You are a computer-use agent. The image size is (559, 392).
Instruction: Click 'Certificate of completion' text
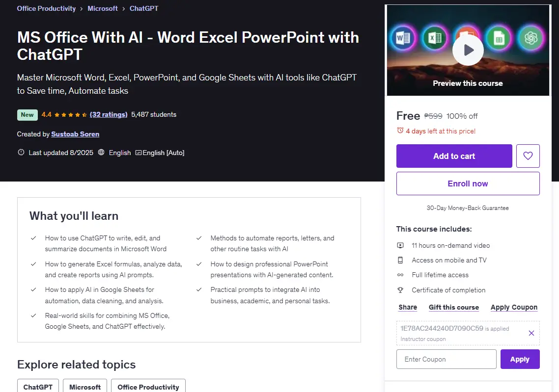[x=448, y=290]
